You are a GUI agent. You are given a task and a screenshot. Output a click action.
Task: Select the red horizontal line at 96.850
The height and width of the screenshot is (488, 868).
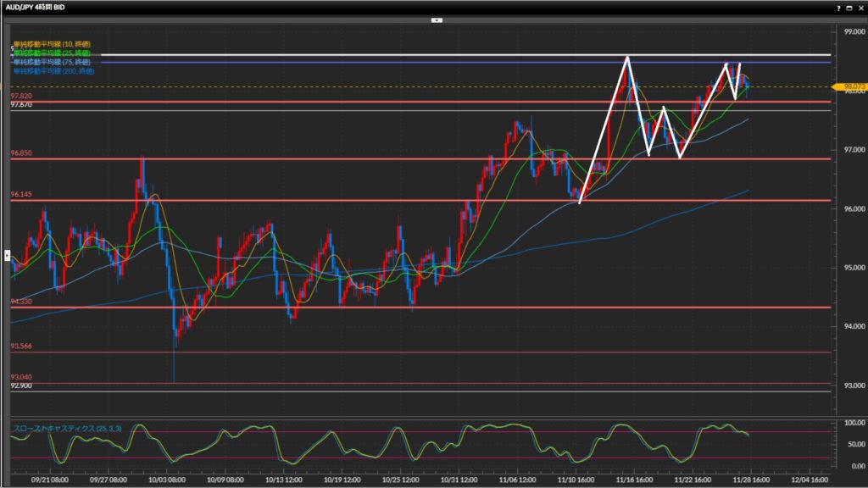coord(424,158)
